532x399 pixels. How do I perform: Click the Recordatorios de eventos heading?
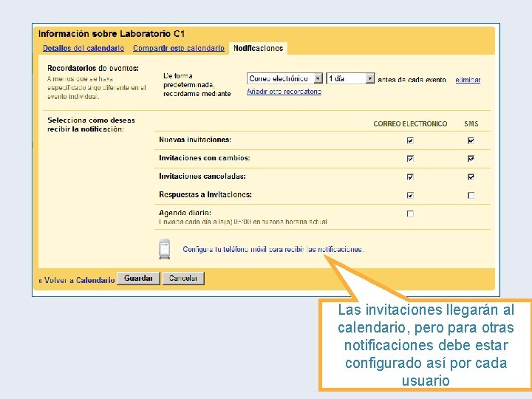pyautogui.click(x=93, y=68)
